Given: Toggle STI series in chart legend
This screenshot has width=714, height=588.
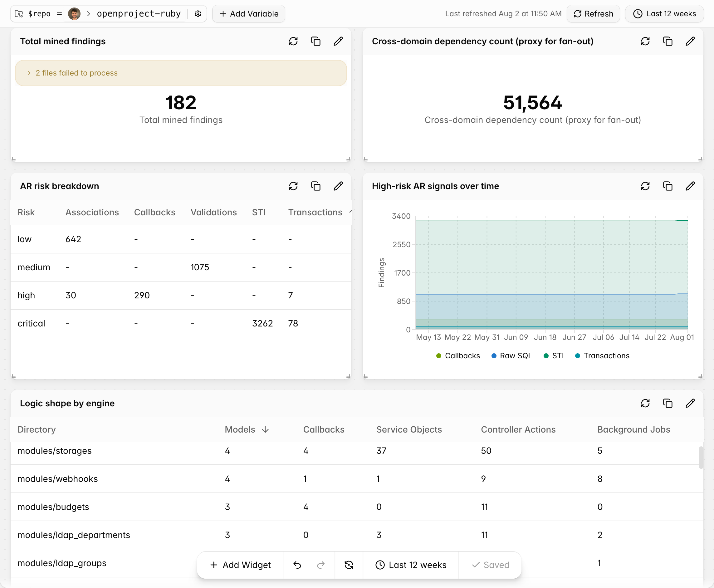Looking at the screenshot, I should click(x=554, y=356).
